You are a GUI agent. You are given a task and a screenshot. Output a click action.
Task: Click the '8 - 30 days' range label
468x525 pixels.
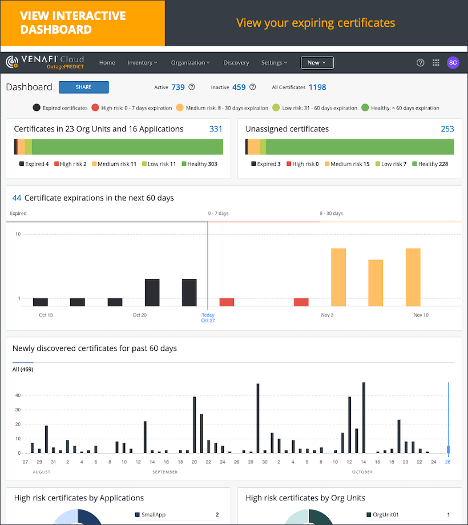(x=331, y=213)
